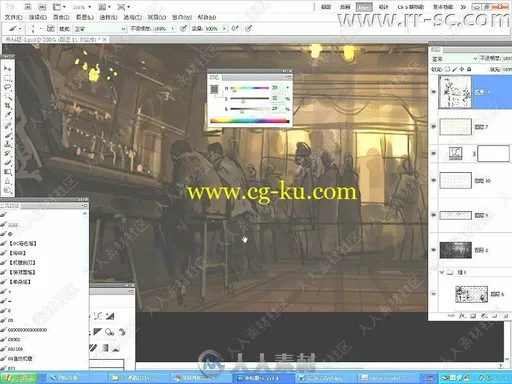Lock image pixels with brush lock icon
This screenshot has height=384, width=512.
pyautogui.click(x=455, y=69)
